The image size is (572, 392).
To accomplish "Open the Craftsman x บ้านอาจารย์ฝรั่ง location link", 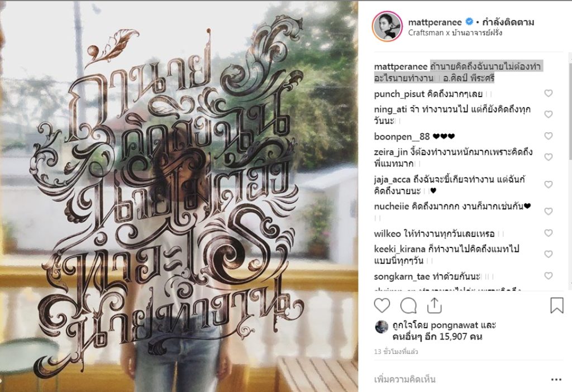I will [455, 33].
